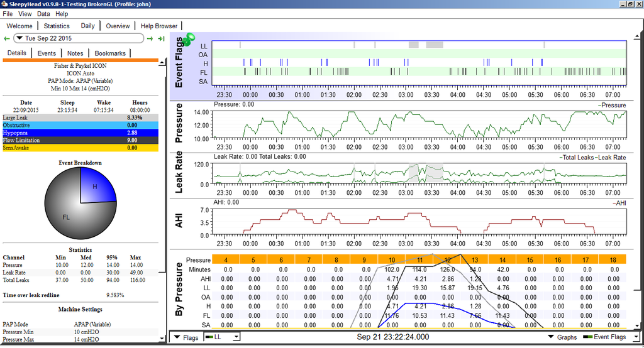Click the By Pressure graph title label
Image resolution: width=644 pixels, height=348 pixels.
pyautogui.click(x=179, y=290)
